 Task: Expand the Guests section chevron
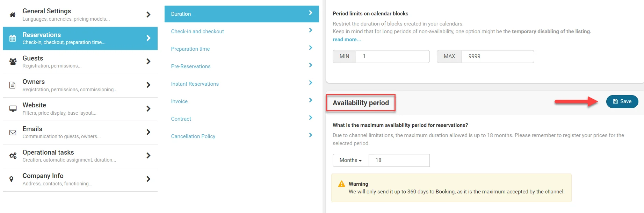(x=149, y=62)
